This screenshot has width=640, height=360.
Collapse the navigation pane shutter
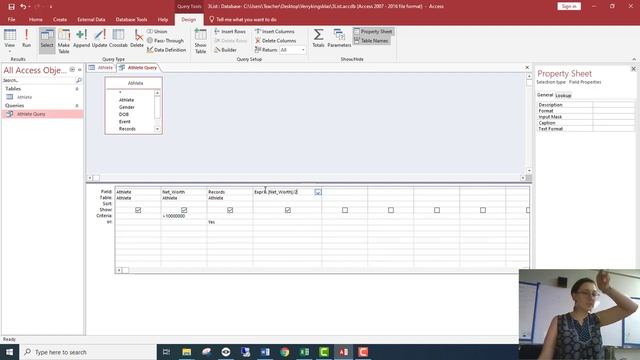[x=80, y=70]
